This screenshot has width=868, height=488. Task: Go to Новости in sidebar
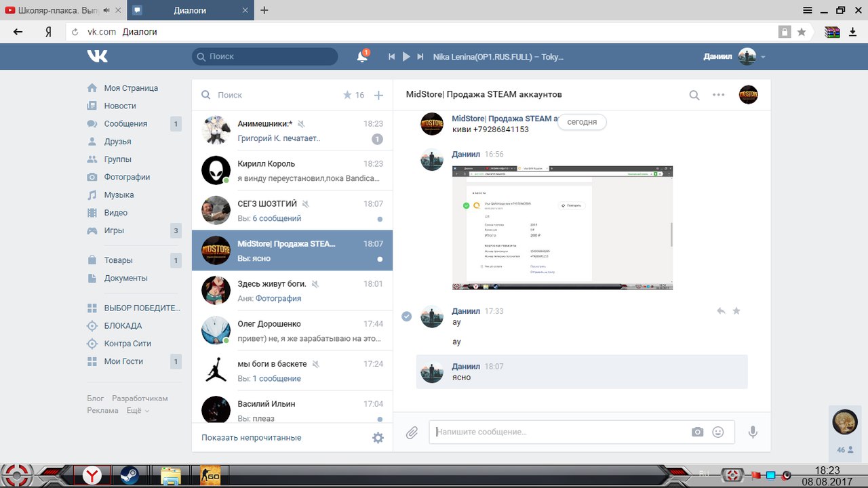pyautogui.click(x=120, y=106)
